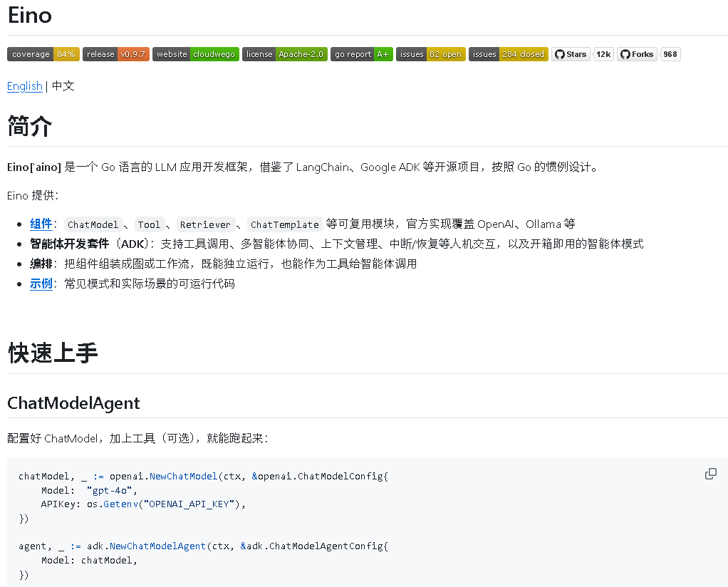
Task: Click the 简介 heading
Action: (30, 126)
